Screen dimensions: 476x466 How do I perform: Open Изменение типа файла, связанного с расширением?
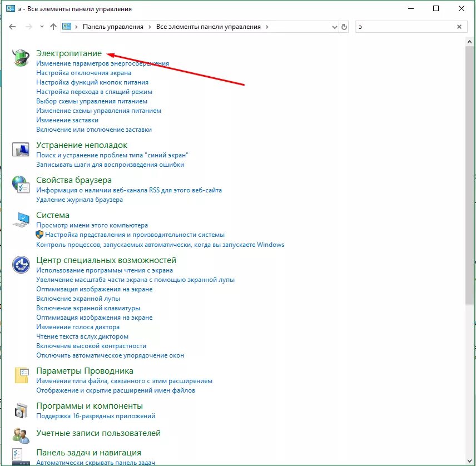point(124,381)
